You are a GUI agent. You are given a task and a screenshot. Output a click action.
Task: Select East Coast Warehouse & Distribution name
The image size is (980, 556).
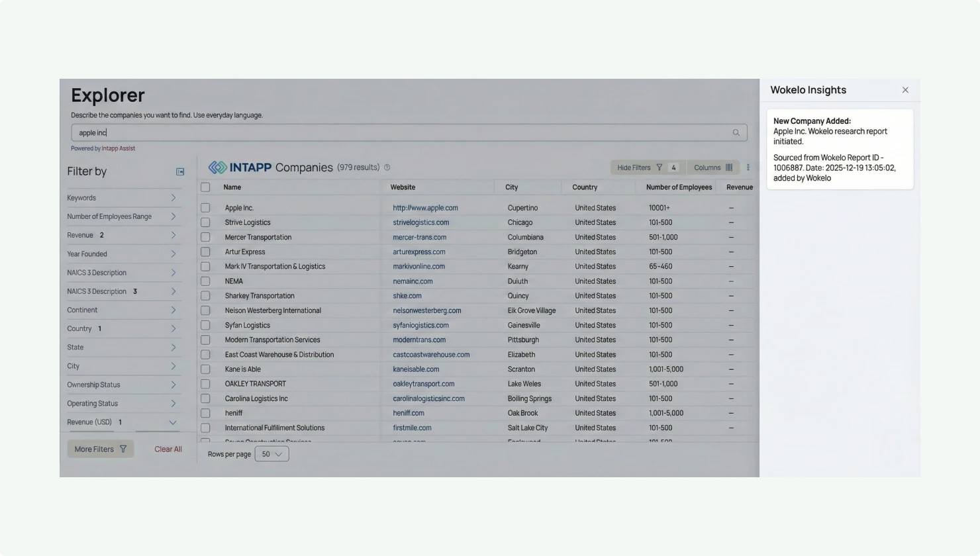point(279,355)
